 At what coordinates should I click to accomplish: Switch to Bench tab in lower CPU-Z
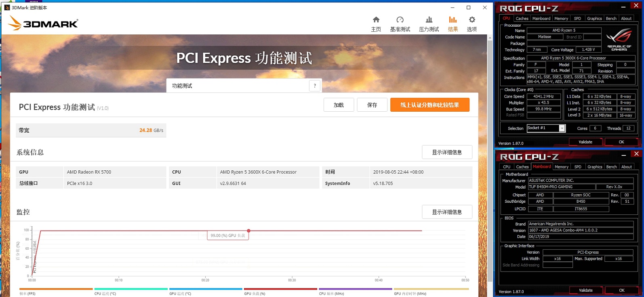[x=612, y=167]
